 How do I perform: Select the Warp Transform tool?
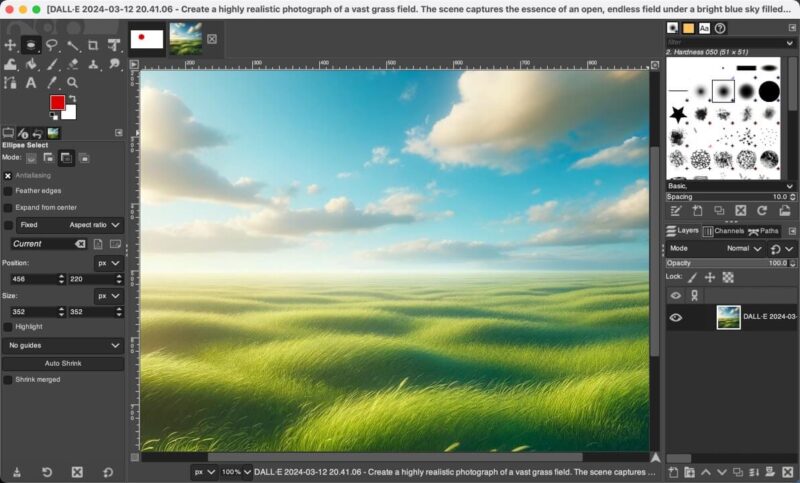click(10, 64)
